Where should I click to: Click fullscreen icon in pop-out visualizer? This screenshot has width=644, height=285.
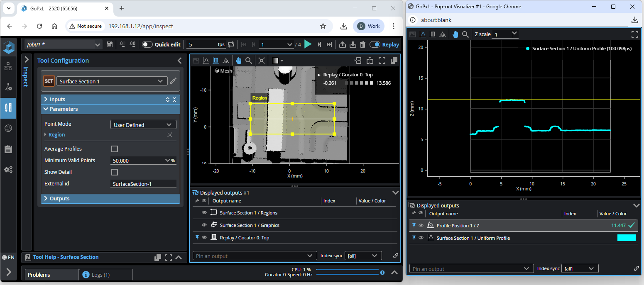634,34
